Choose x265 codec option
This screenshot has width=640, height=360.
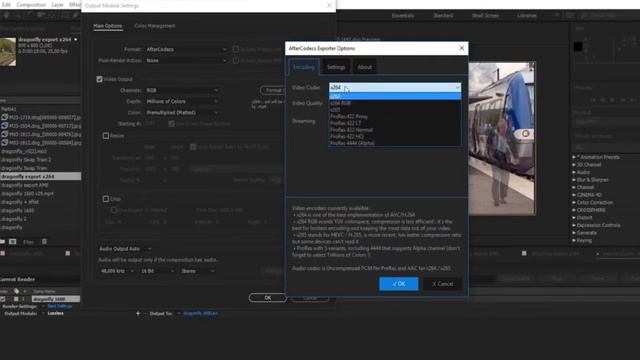point(335,110)
